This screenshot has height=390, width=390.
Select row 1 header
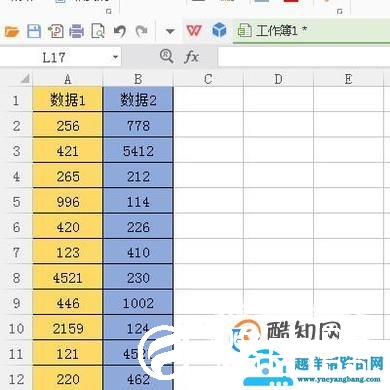coord(16,100)
